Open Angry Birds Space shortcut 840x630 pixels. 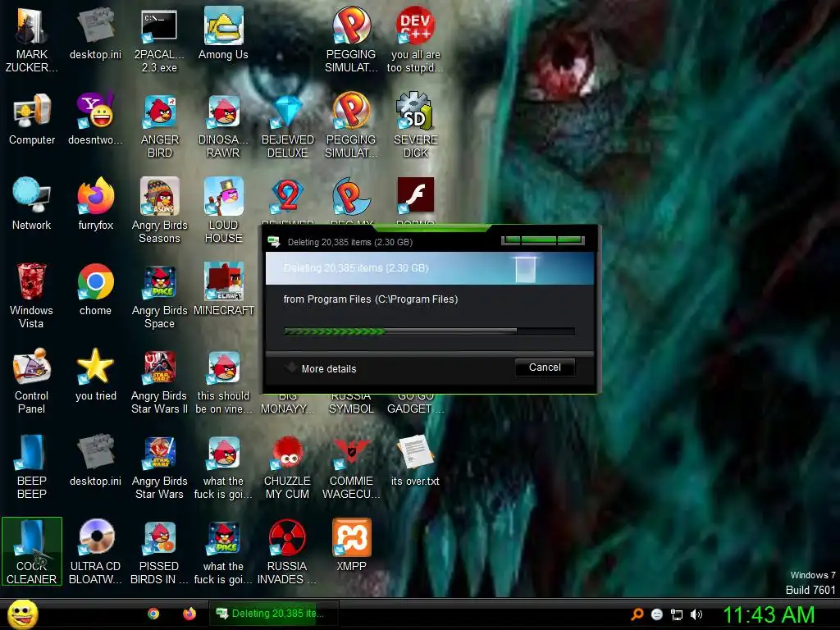pyautogui.click(x=160, y=296)
